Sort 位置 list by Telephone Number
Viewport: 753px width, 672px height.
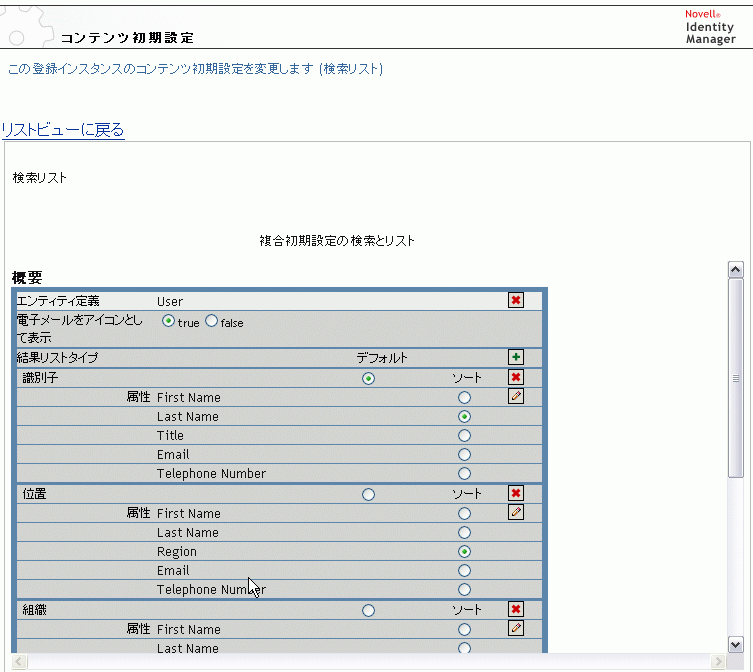coord(464,589)
